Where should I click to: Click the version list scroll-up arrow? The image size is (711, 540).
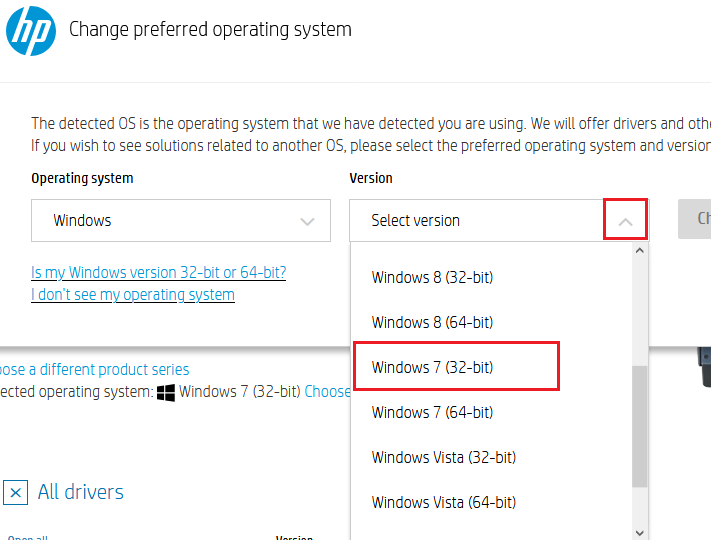640,251
